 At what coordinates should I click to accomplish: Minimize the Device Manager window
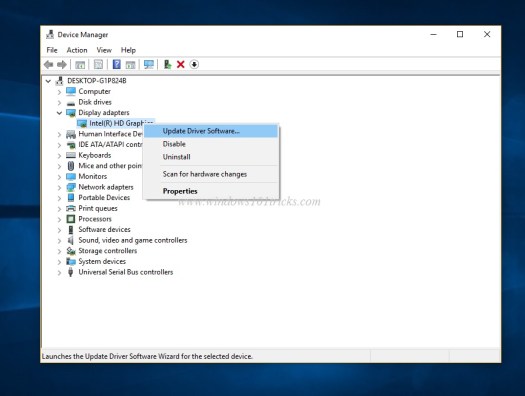click(x=434, y=34)
